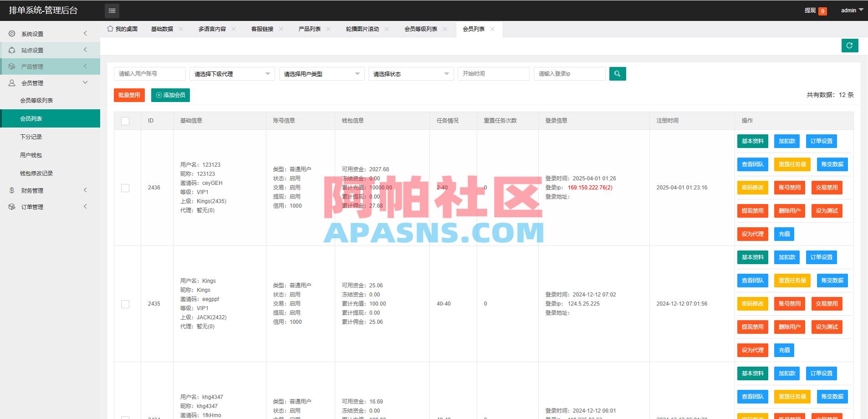
Task: Select the 站点设置 sidebar icon
Action: tap(11, 50)
